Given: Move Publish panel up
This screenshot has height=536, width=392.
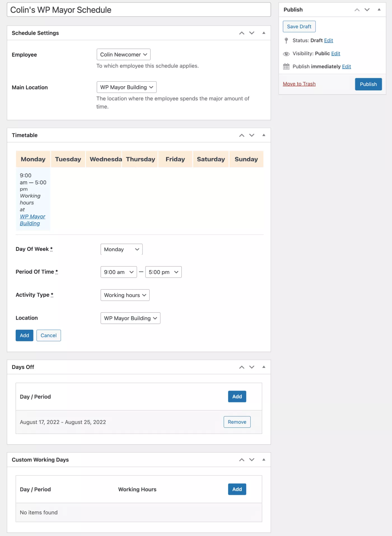Looking at the screenshot, I should coord(357,10).
